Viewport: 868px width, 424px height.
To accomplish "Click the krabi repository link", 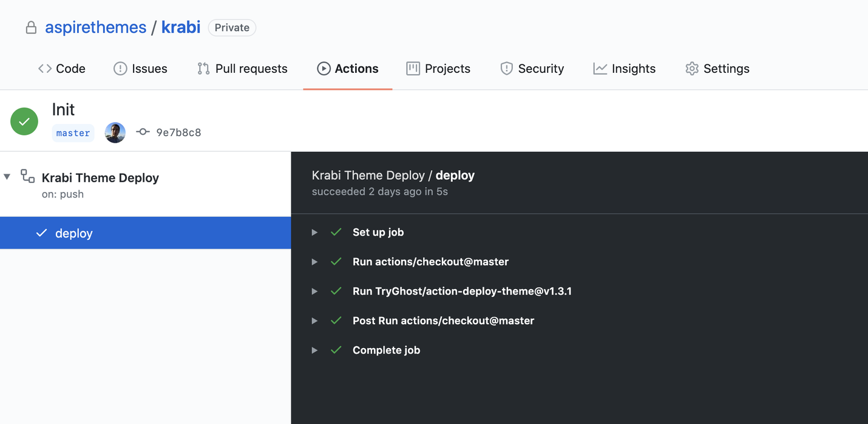I will tap(180, 27).
